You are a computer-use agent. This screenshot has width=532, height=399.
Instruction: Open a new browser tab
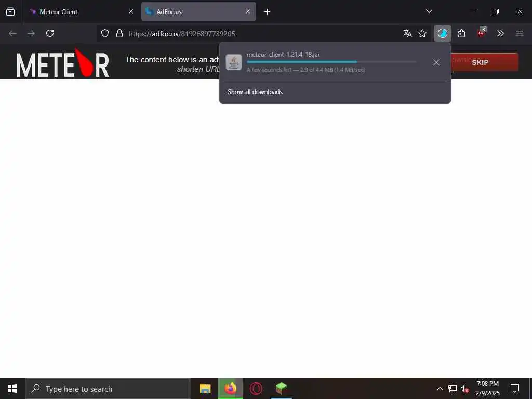click(267, 12)
